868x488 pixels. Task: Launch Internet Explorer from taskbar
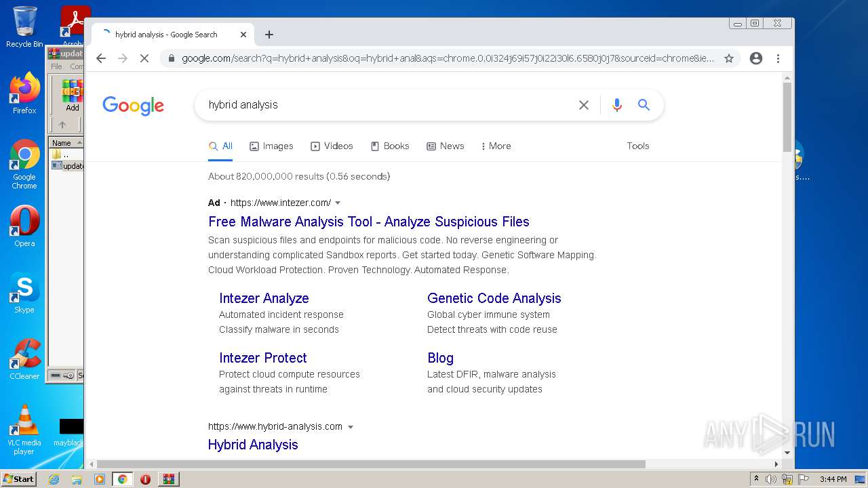pyautogui.click(x=54, y=479)
